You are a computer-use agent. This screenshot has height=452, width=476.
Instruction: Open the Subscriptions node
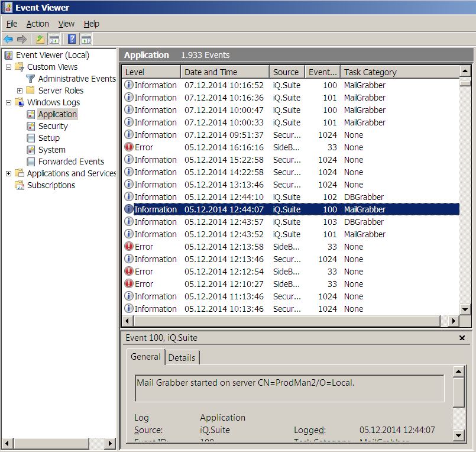coord(51,185)
